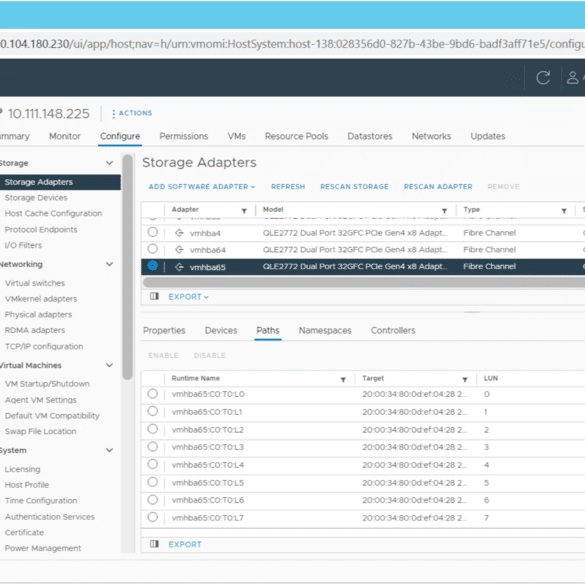This screenshot has width=585, height=585.
Task: Click the vmhba65 adapter icon
Action: [179, 267]
